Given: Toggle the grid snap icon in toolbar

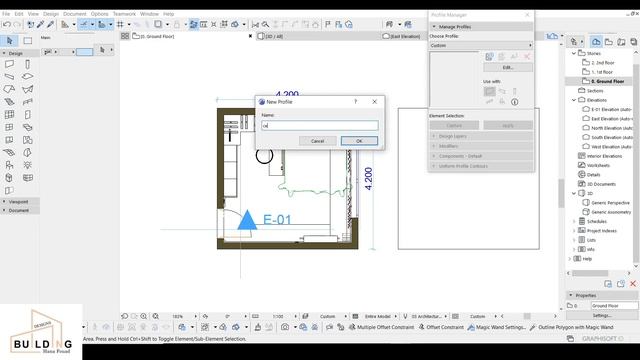Looking at the screenshot, I should [x=120, y=24].
